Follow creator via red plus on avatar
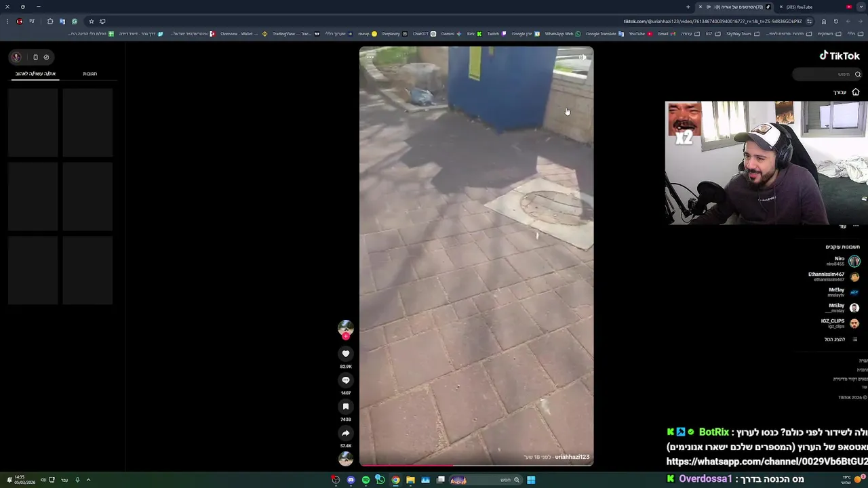868x488 pixels. tap(346, 337)
